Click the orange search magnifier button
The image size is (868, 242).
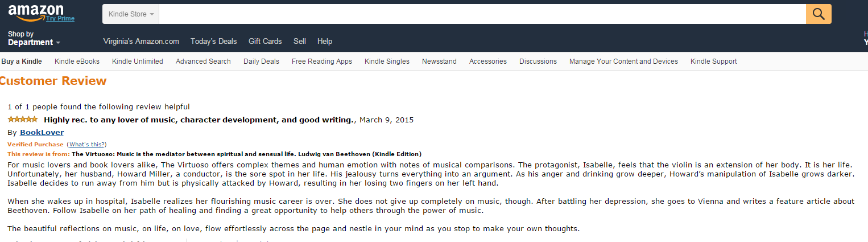[819, 14]
